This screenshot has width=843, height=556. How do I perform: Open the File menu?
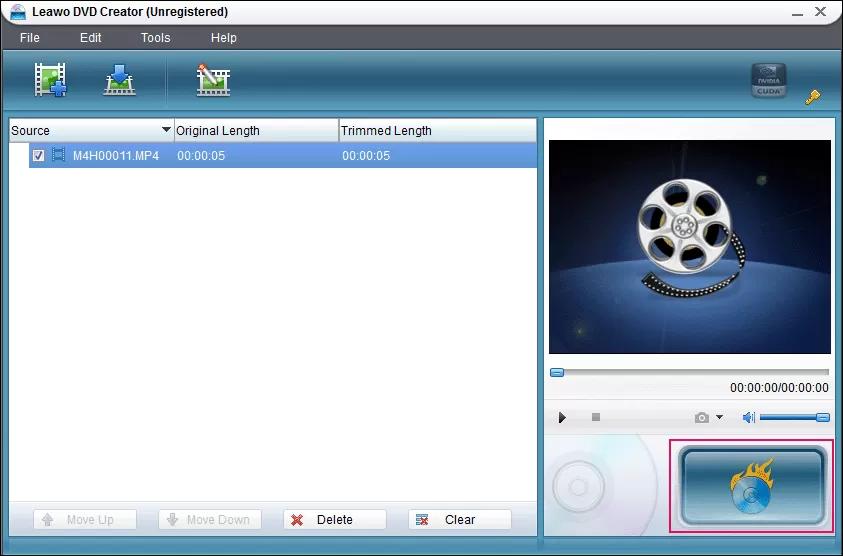click(x=30, y=38)
